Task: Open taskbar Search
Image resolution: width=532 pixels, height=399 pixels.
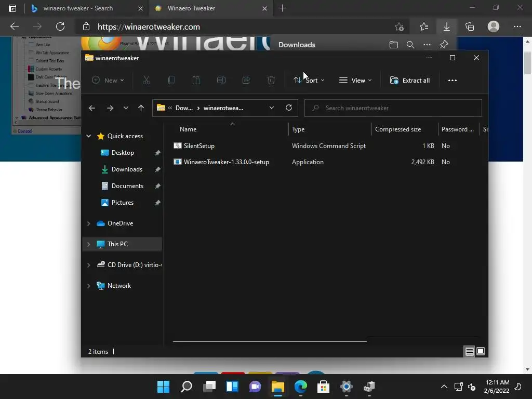Action: (x=187, y=387)
